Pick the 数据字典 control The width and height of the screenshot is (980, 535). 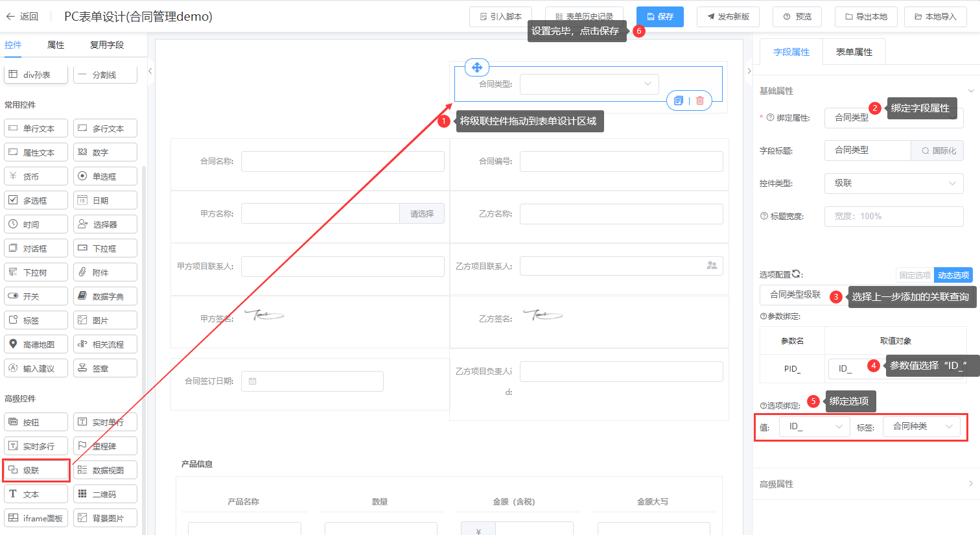coord(105,296)
